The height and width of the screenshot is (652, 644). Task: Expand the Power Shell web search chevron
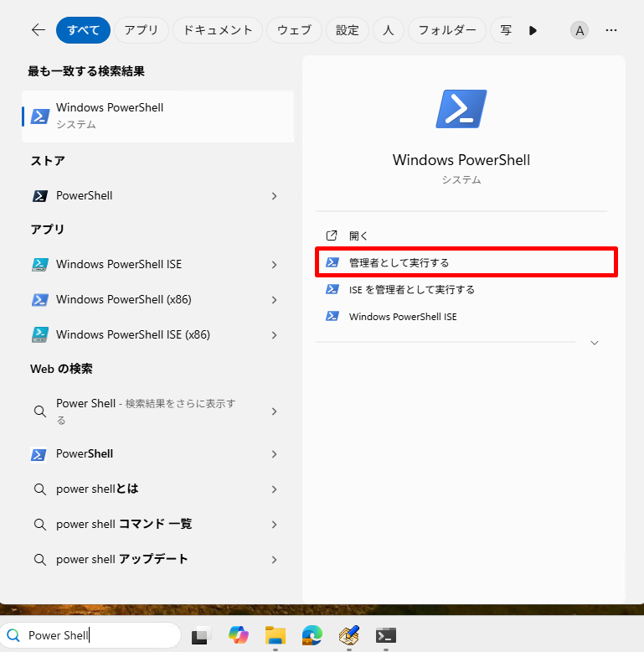click(x=274, y=411)
